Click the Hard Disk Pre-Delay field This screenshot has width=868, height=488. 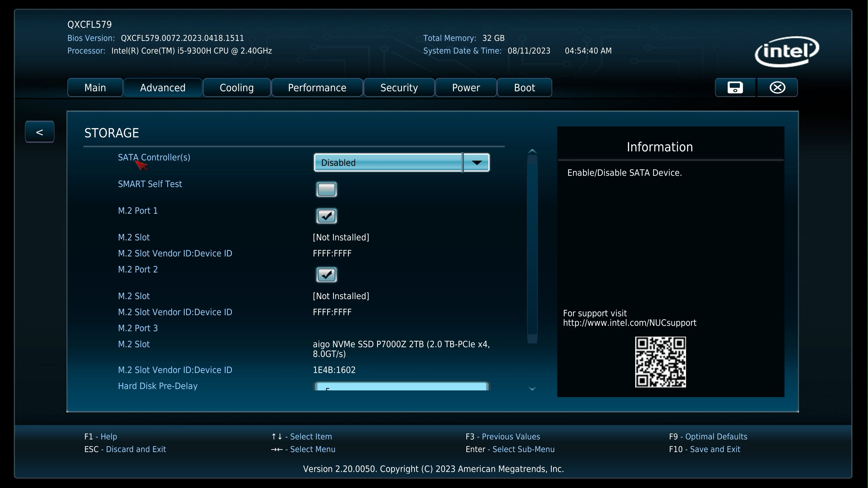[x=401, y=387]
